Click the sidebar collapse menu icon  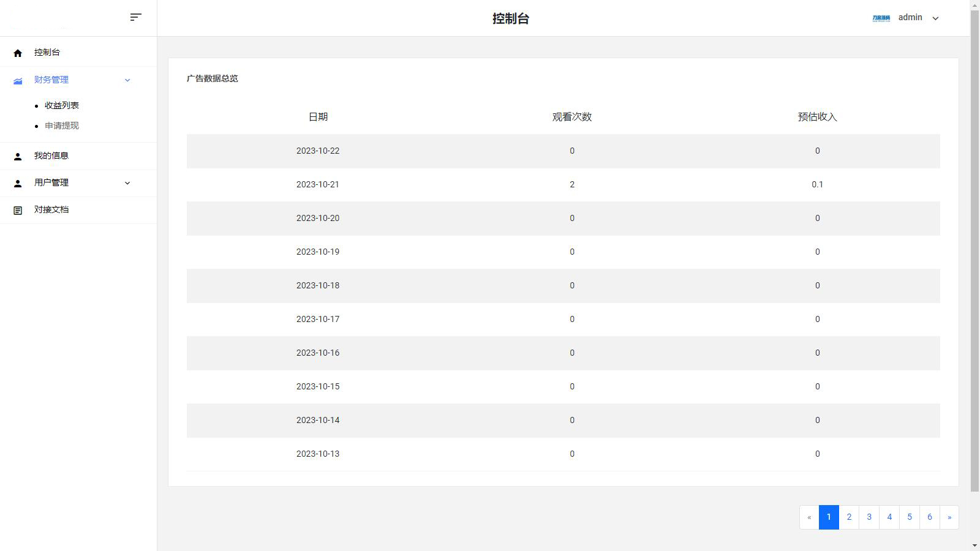(x=135, y=17)
